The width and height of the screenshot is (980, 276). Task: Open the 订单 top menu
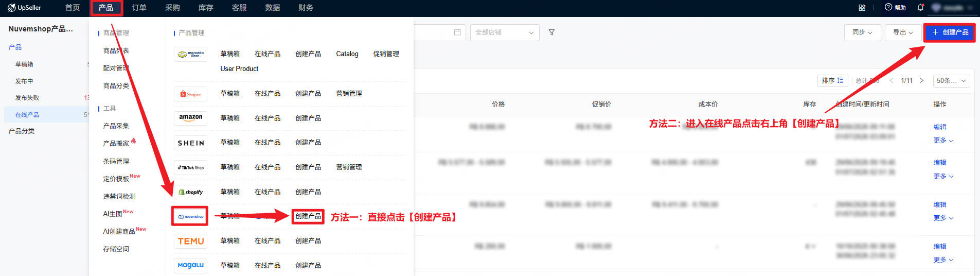(139, 8)
